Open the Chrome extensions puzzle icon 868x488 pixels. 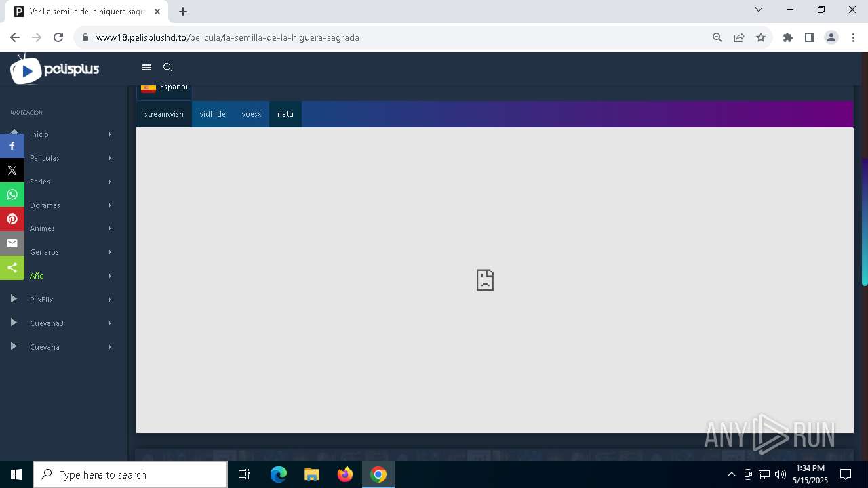pos(788,37)
